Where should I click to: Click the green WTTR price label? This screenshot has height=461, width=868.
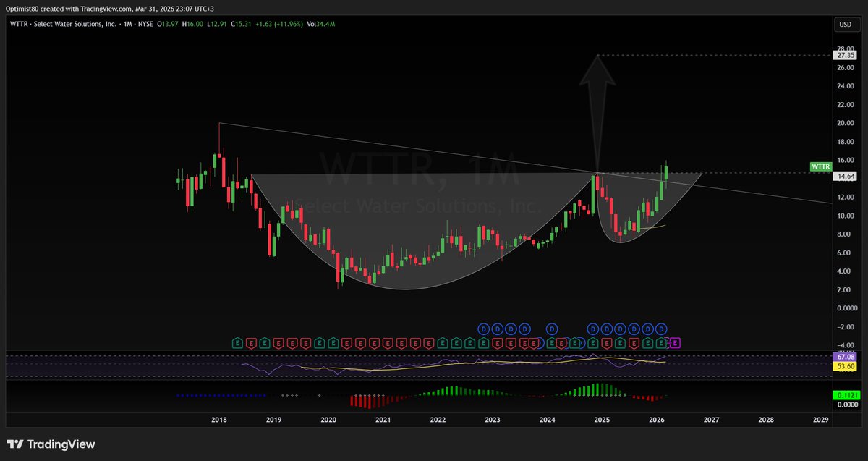pos(821,167)
